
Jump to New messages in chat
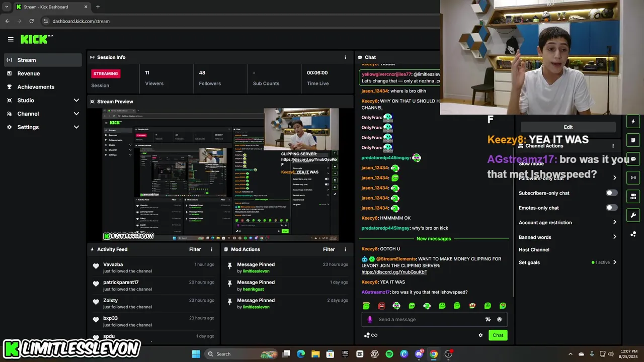click(434, 239)
